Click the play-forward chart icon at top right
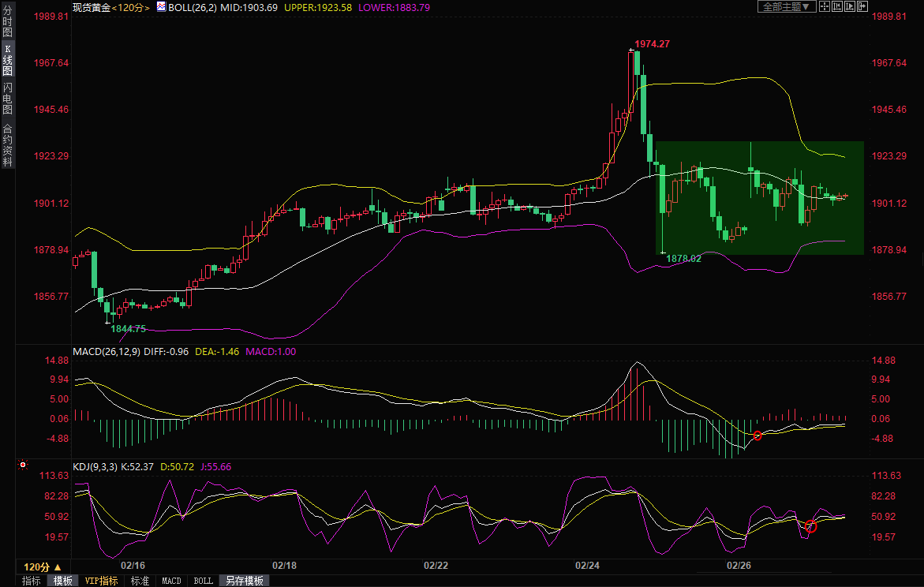 pyautogui.click(x=850, y=6)
